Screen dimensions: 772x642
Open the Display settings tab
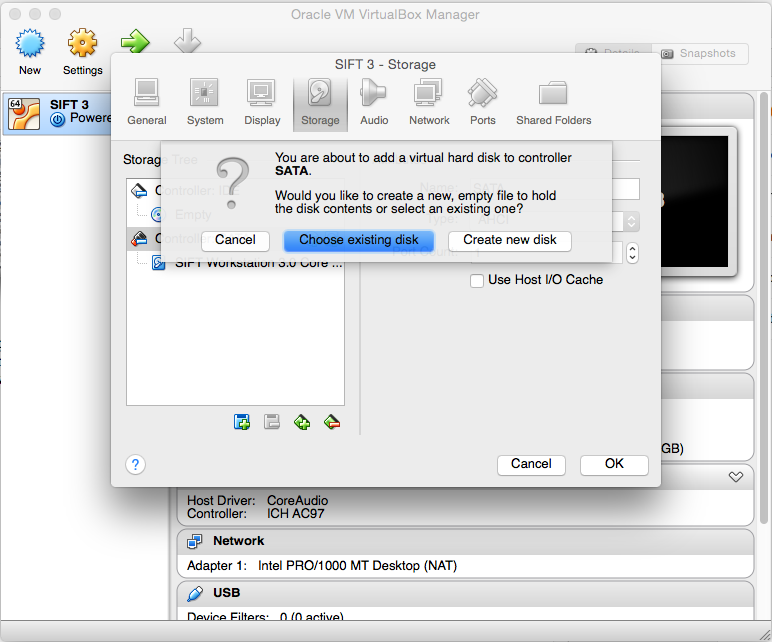[261, 102]
